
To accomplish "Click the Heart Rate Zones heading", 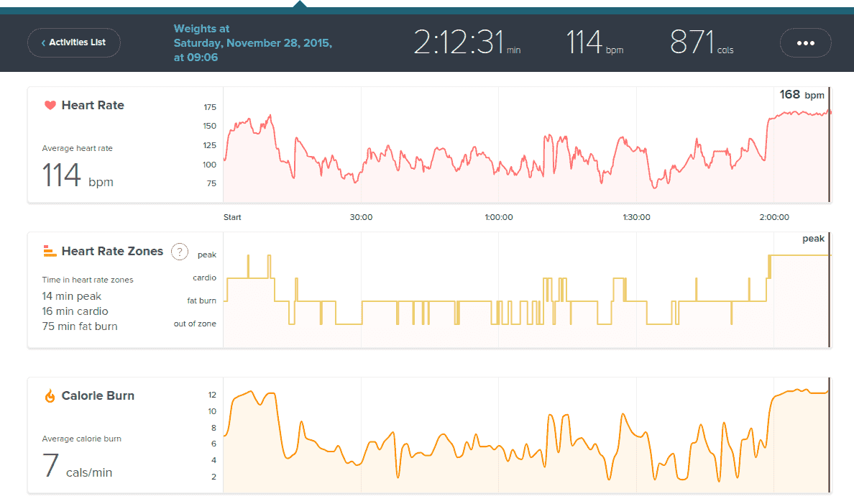I will (112, 251).
